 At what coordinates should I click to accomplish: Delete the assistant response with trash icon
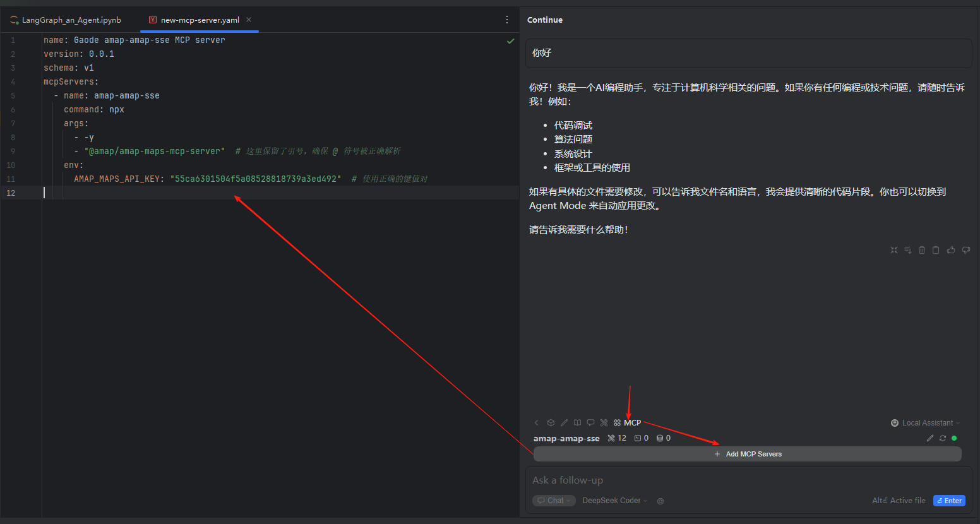coord(922,250)
